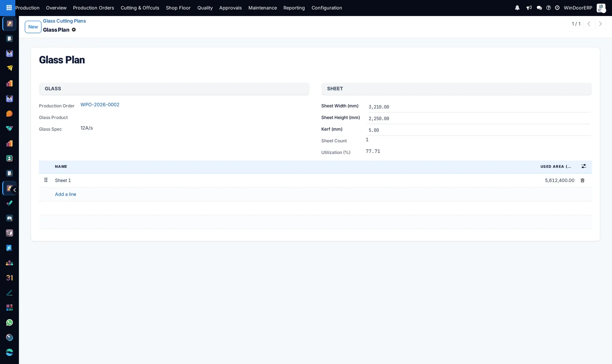Open the Shop Floor menu
The image size is (612, 364).
coord(178,8)
